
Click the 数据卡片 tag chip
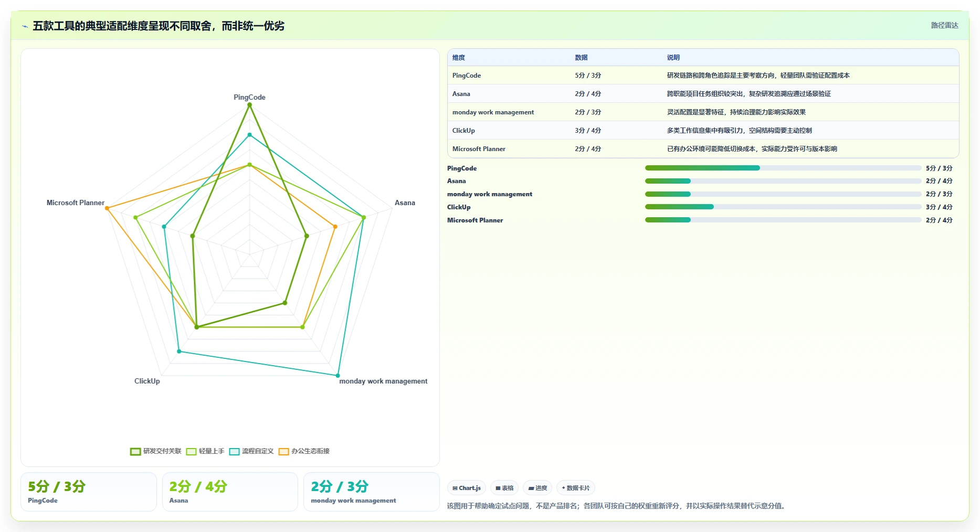tap(576, 488)
